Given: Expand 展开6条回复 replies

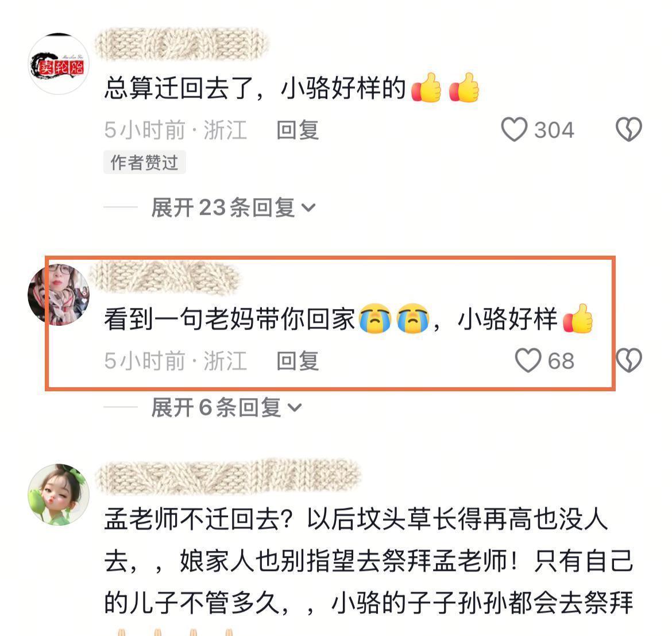Looking at the screenshot, I should point(226,407).
